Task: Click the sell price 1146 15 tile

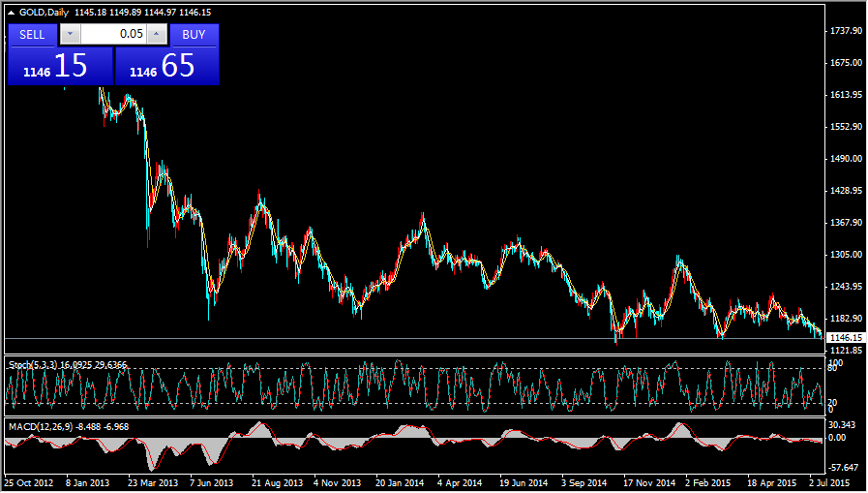Action: (x=60, y=66)
